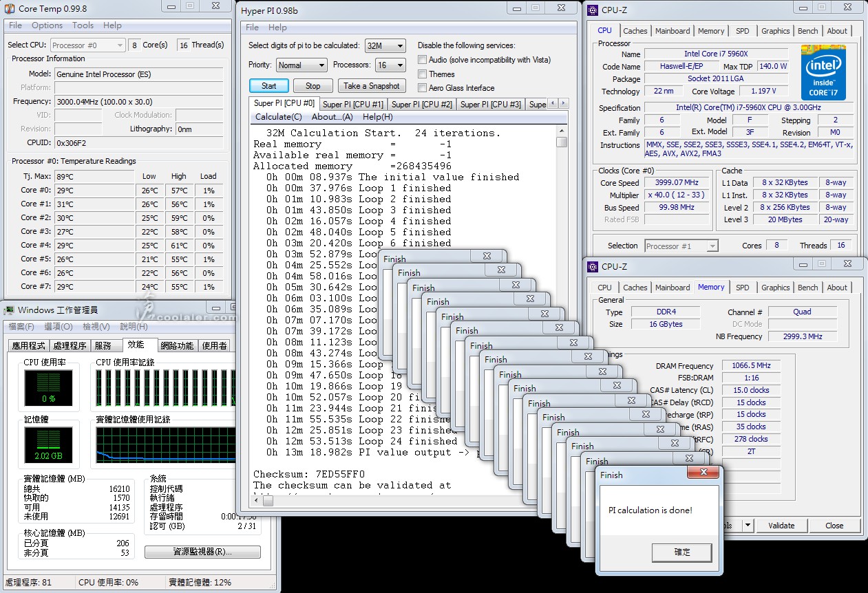Screen dimensions: 868x593
Task: Open the 應用程式 tab in Task Manager
Action: (28, 346)
